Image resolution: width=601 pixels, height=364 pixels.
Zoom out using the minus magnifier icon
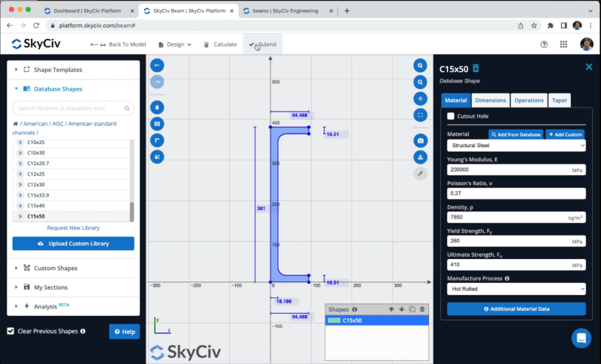[x=420, y=82]
